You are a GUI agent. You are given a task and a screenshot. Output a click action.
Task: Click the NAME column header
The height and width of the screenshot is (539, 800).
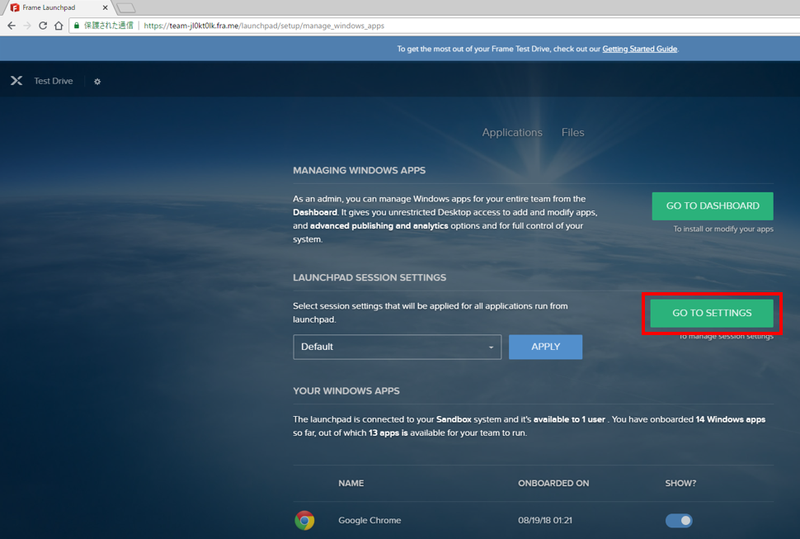tap(351, 483)
